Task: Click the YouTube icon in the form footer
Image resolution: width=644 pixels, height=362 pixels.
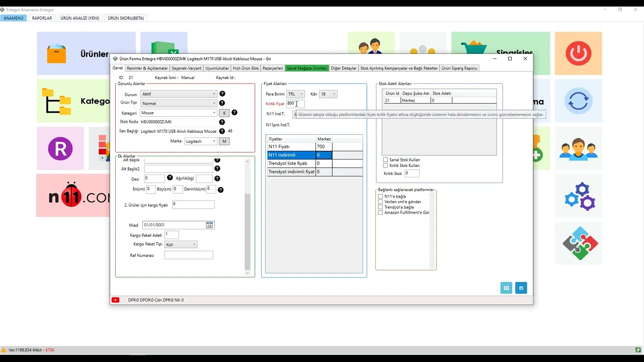Action: coord(115,300)
